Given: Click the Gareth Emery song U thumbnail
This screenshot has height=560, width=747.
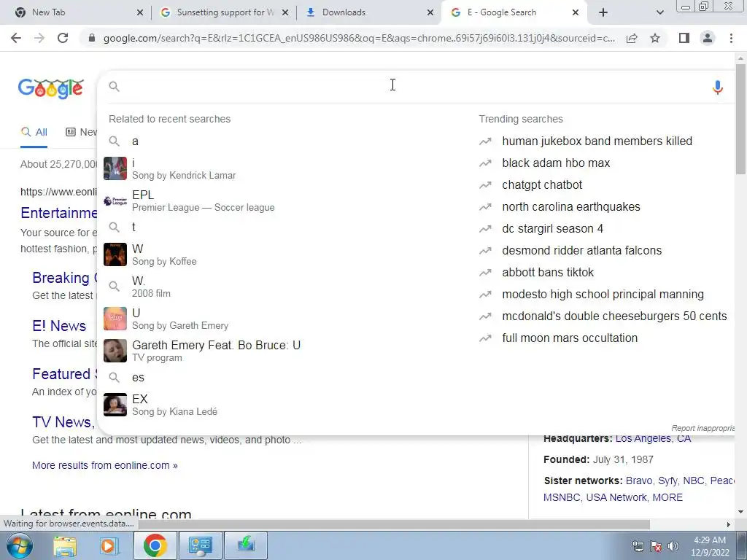Looking at the screenshot, I should (x=115, y=319).
